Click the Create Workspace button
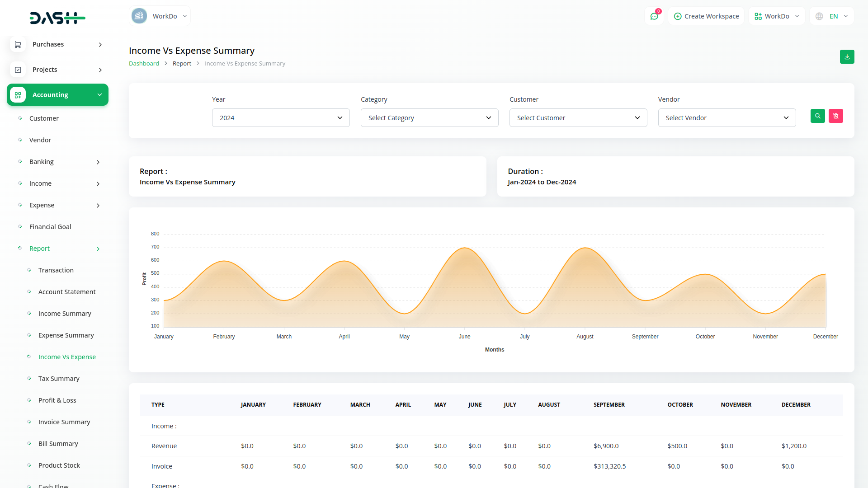This screenshot has width=868, height=488. (x=706, y=16)
